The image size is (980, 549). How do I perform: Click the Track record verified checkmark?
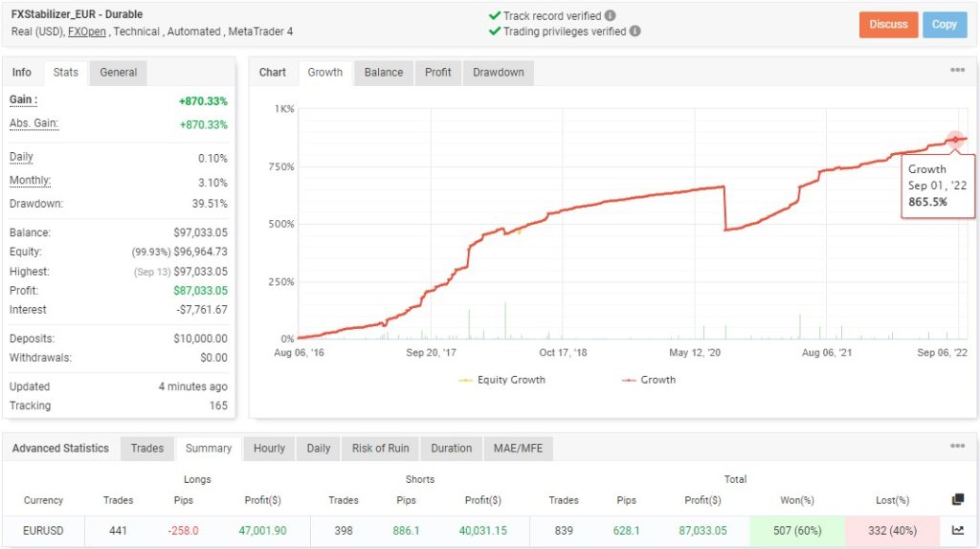coord(495,15)
